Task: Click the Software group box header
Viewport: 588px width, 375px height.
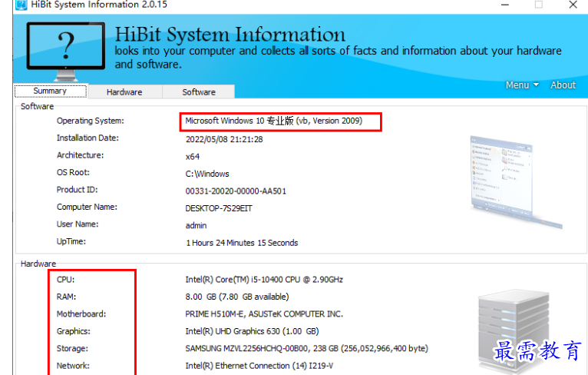Action: pyautogui.click(x=37, y=107)
